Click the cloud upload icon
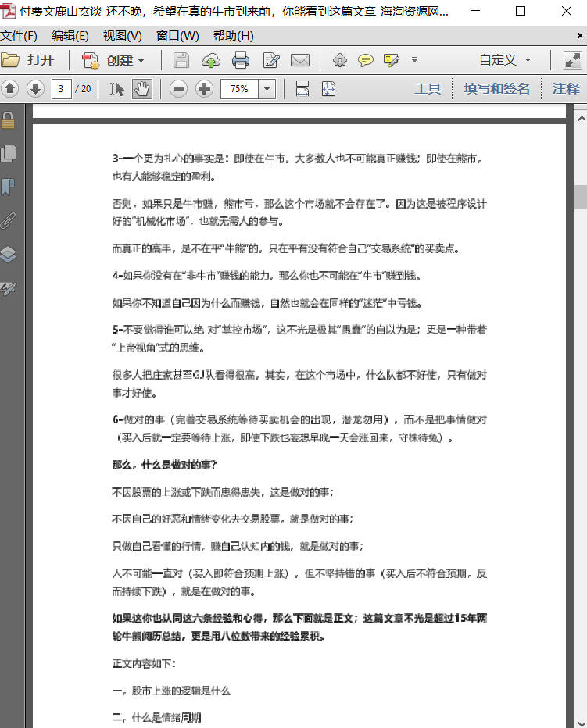Image resolution: width=587 pixels, height=728 pixels. [x=211, y=61]
